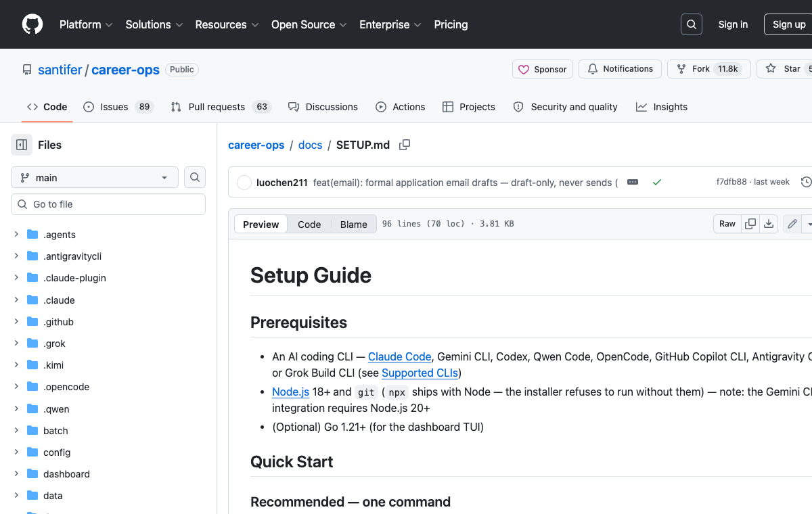Click the batch folder icon
812x514 pixels.
(x=32, y=431)
